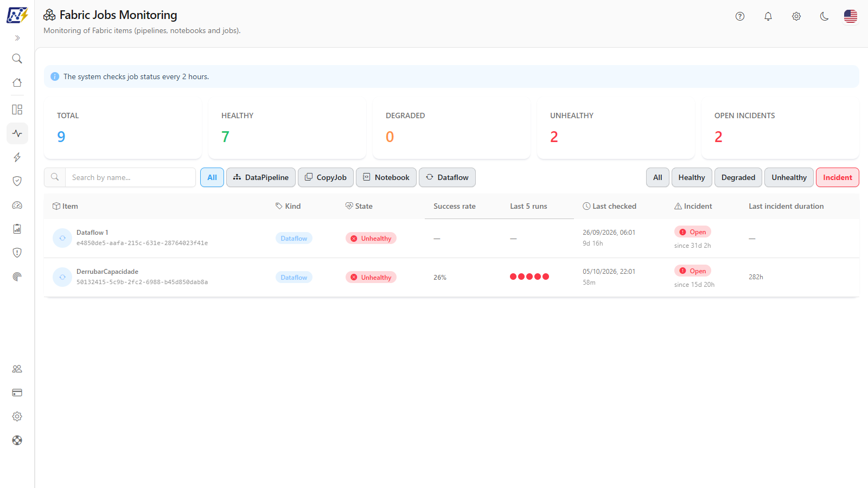Viewport: 868px width, 488px height.
Task: Expand the sidebar with the double chevron
Action: pos(17,38)
